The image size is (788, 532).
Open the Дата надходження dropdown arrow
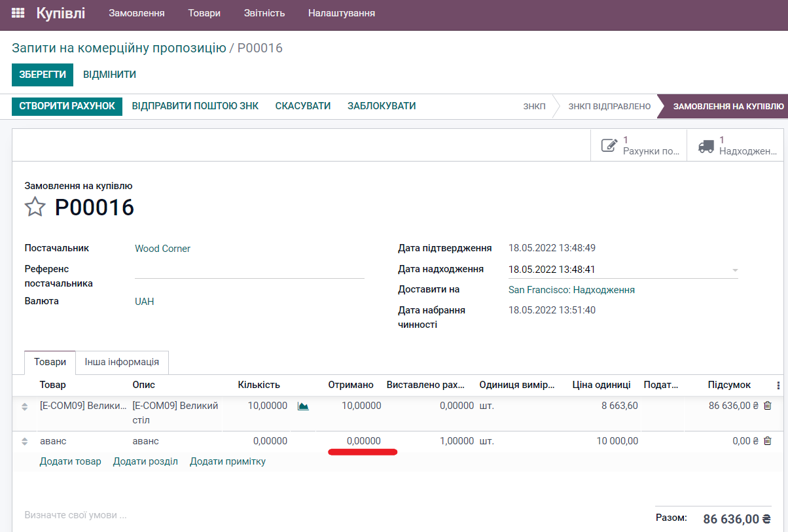click(x=736, y=269)
